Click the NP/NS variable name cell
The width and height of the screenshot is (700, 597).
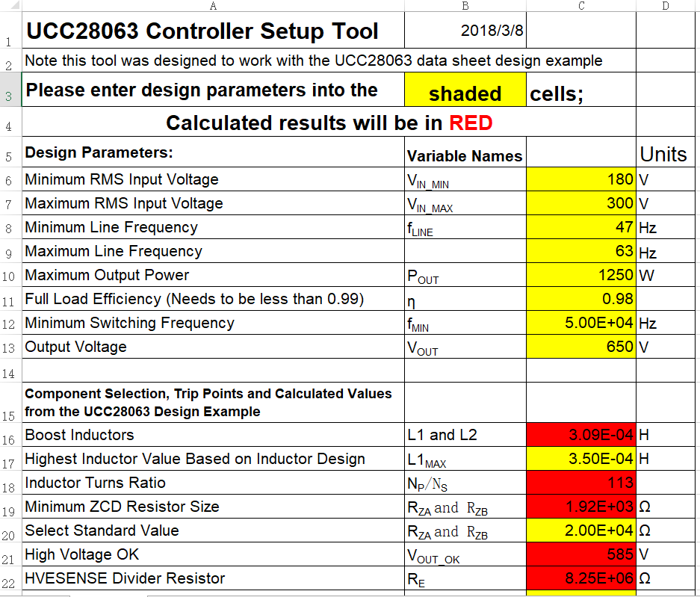(465, 482)
